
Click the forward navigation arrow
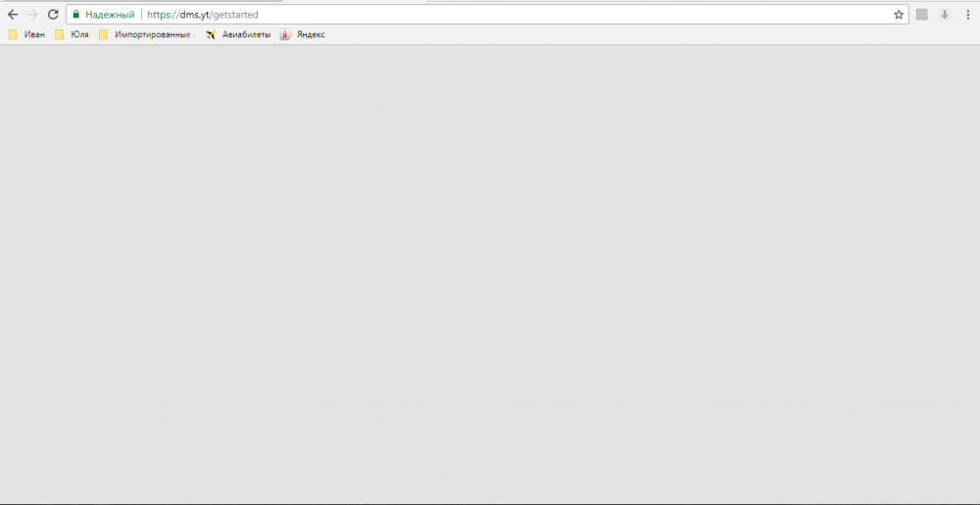pos(33,15)
